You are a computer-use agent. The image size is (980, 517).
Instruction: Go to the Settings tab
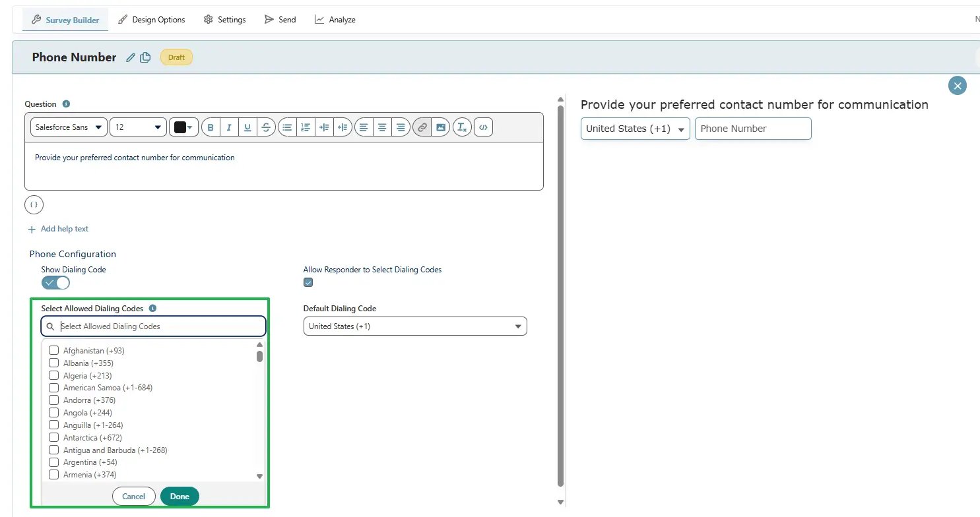225,20
